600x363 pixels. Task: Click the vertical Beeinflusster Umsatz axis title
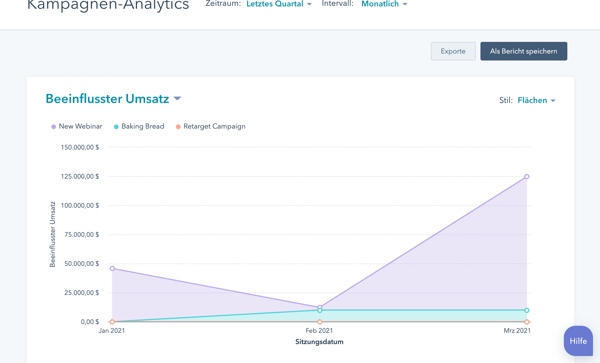(52, 234)
